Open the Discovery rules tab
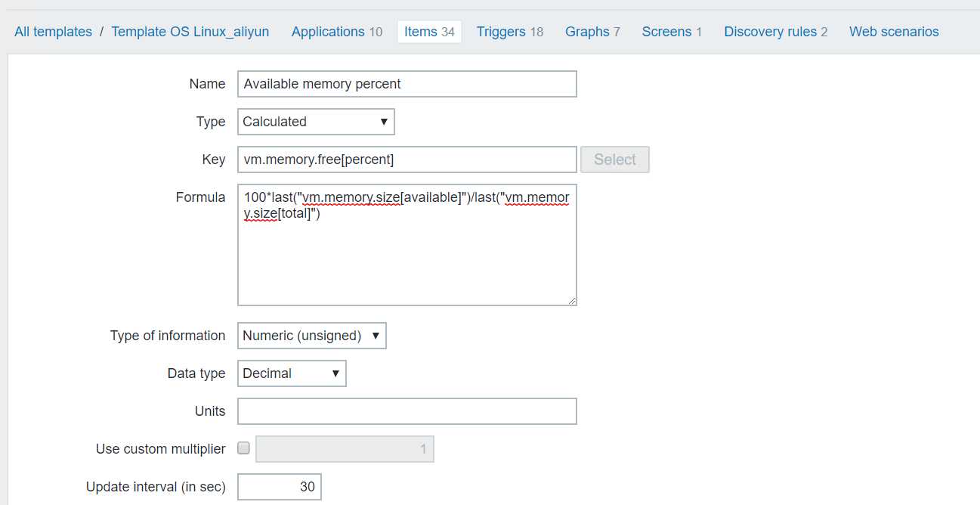Viewport: 980px width, 505px height. [776, 32]
